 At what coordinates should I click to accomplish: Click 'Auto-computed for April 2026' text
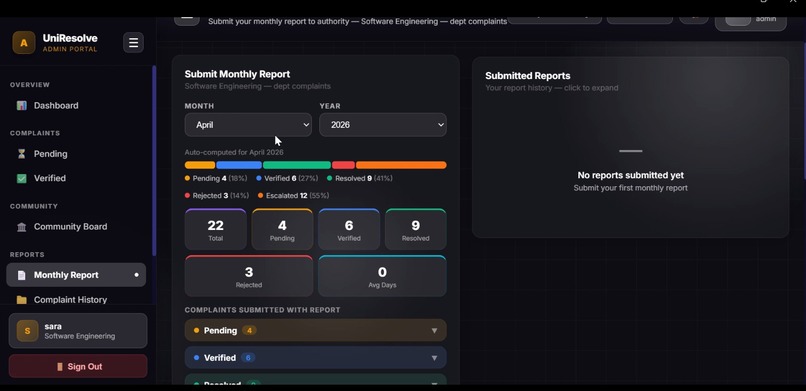tap(234, 152)
